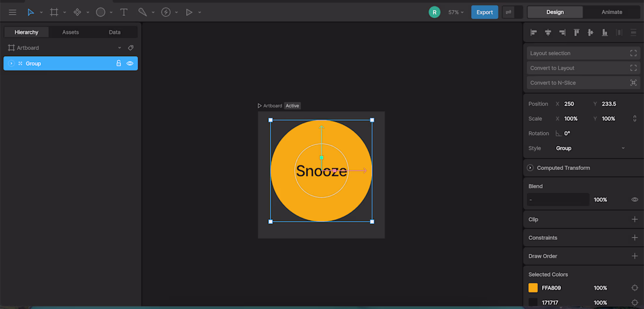Toggle the Scale link proportions icon
Screen dimensions: 644x309
coord(635,118)
